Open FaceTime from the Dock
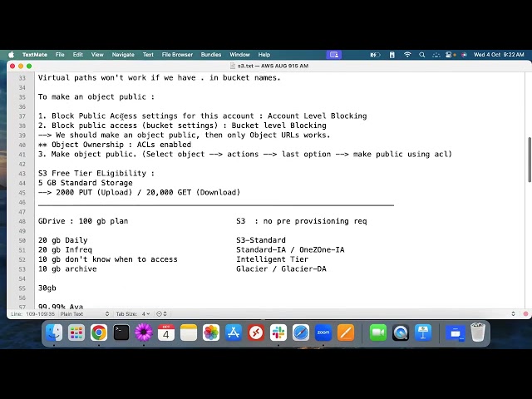The height and width of the screenshot is (399, 532). point(378,332)
